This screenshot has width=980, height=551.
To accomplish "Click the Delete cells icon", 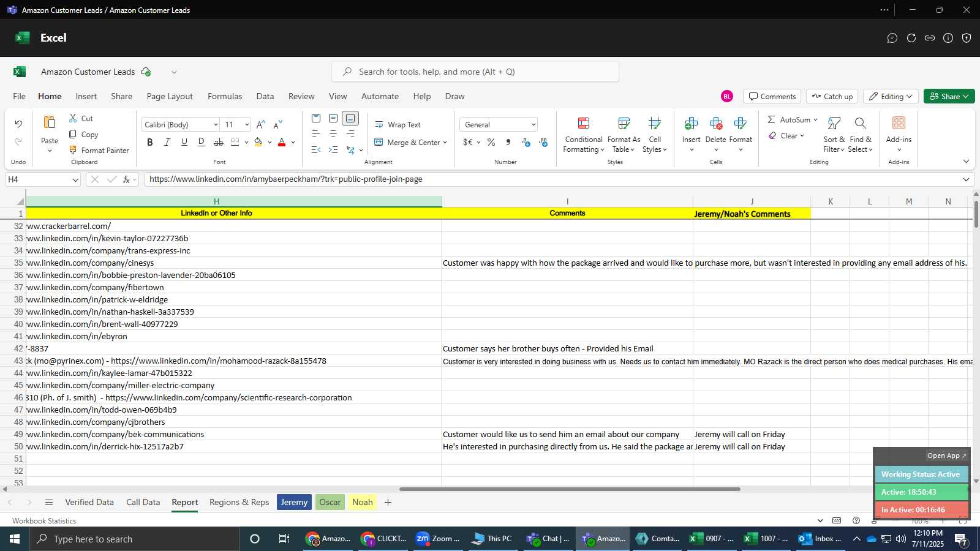I will coord(716,124).
